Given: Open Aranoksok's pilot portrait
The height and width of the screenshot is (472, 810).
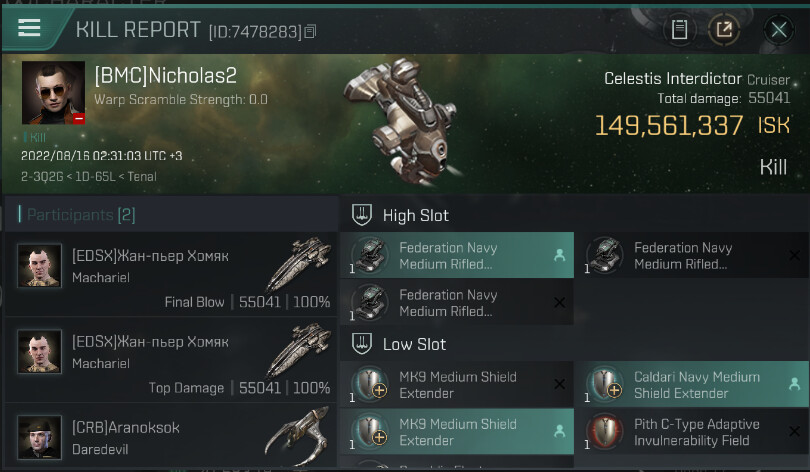Looking at the screenshot, I should point(39,437).
